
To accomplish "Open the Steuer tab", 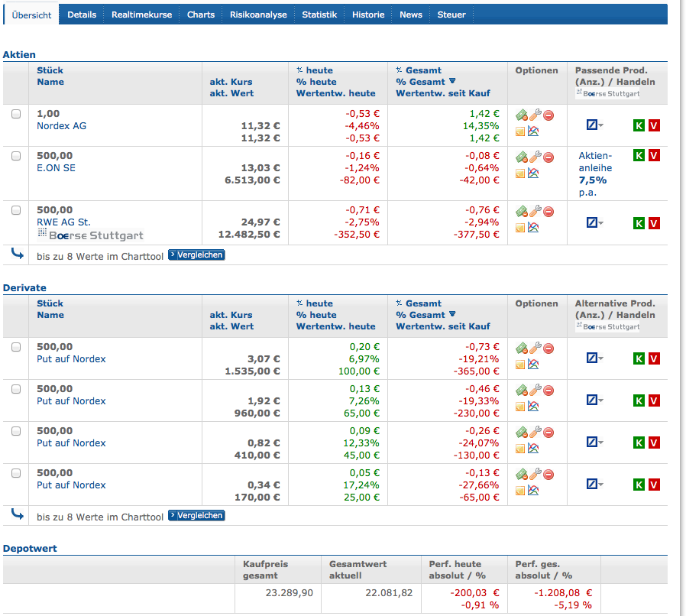I will (451, 14).
